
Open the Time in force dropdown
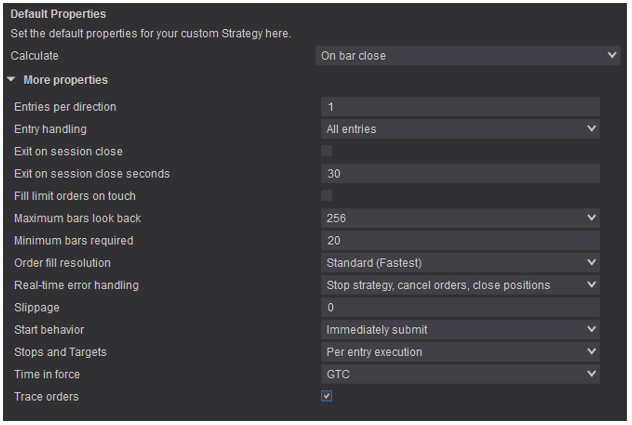461,375
